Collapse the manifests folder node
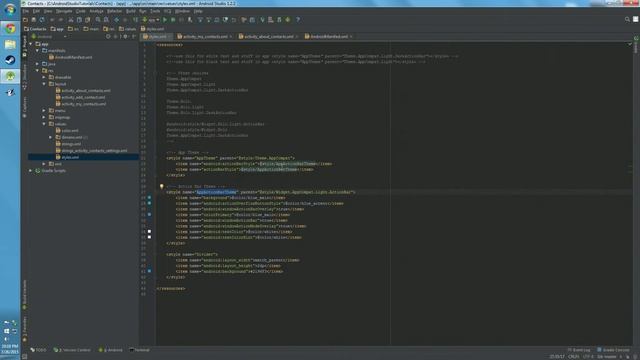Viewport: 640px width, 360px height. click(x=38, y=51)
